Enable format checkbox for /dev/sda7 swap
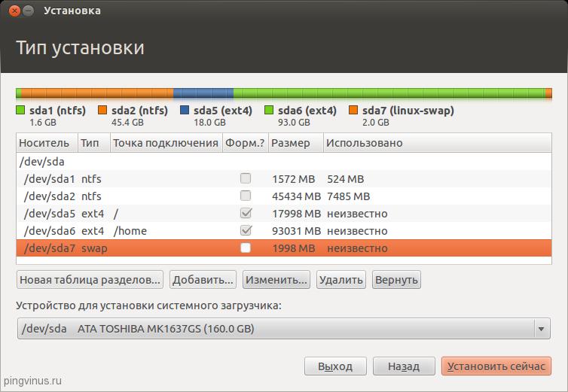 [x=246, y=248]
